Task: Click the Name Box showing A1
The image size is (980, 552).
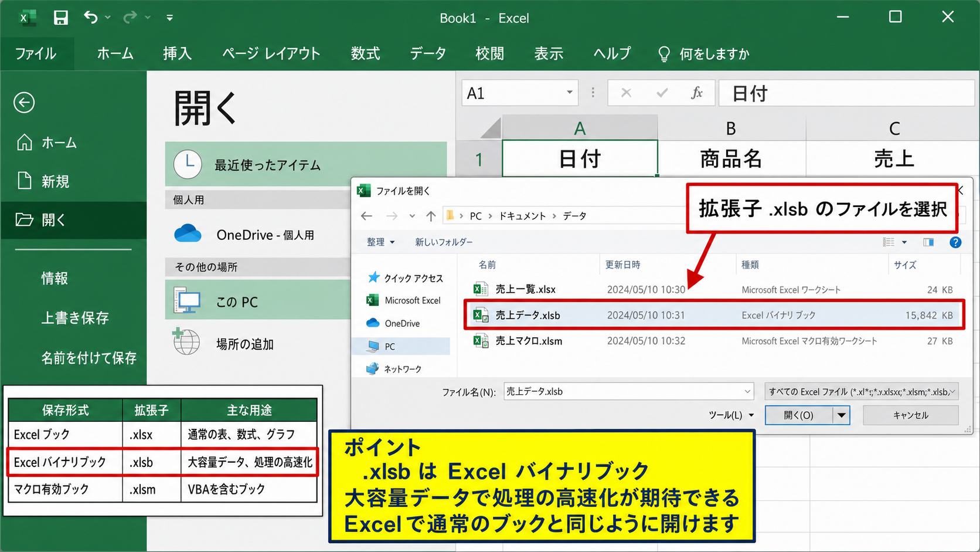Action: tap(512, 93)
